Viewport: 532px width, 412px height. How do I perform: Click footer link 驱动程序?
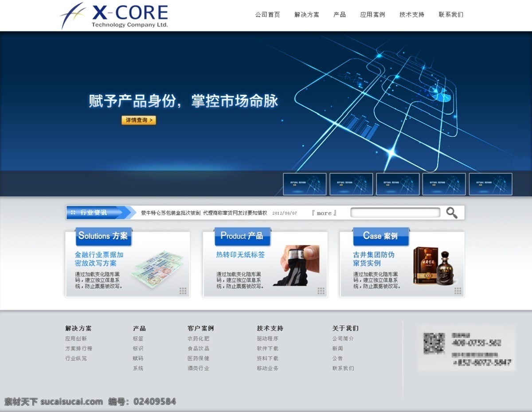point(267,338)
